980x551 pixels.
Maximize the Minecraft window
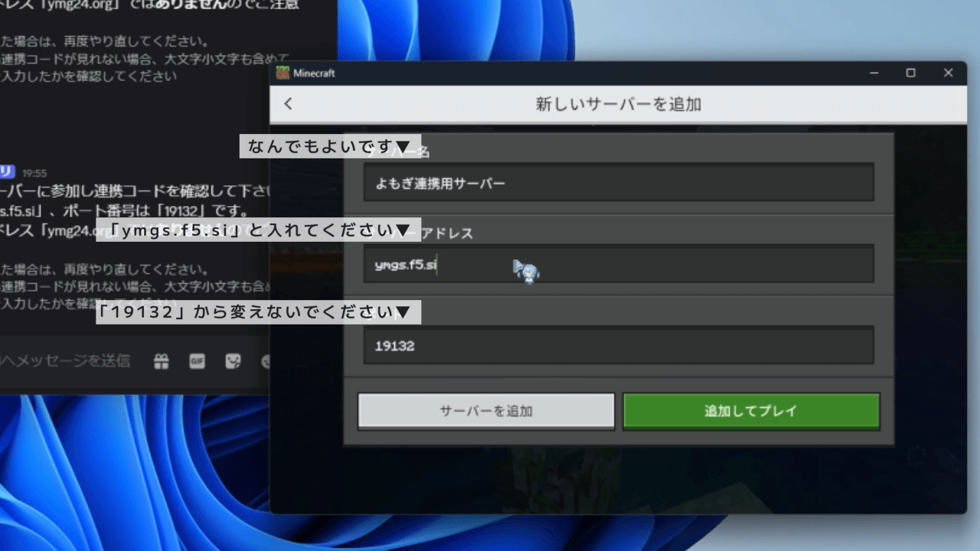pyautogui.click(x=910, y=73)
